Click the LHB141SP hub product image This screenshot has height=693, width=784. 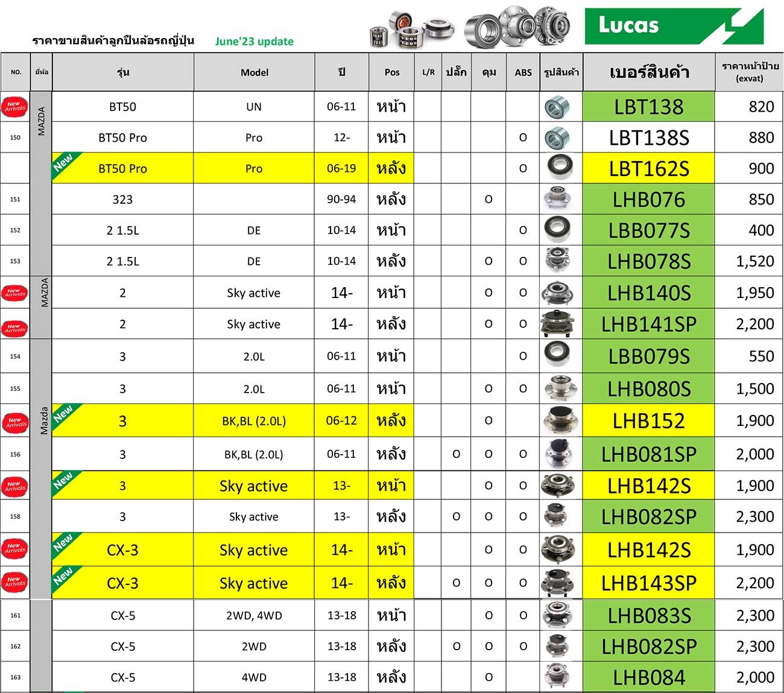tap(558, 324)
